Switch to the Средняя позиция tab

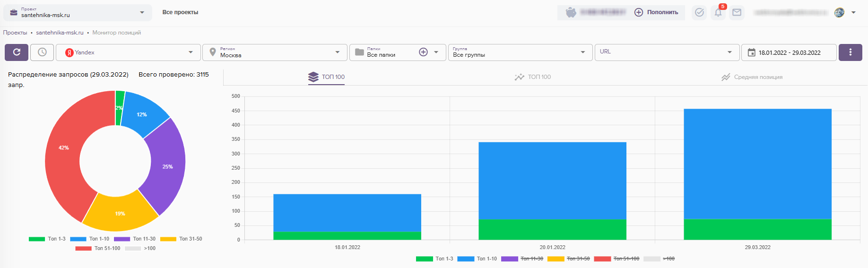[752, 77]
